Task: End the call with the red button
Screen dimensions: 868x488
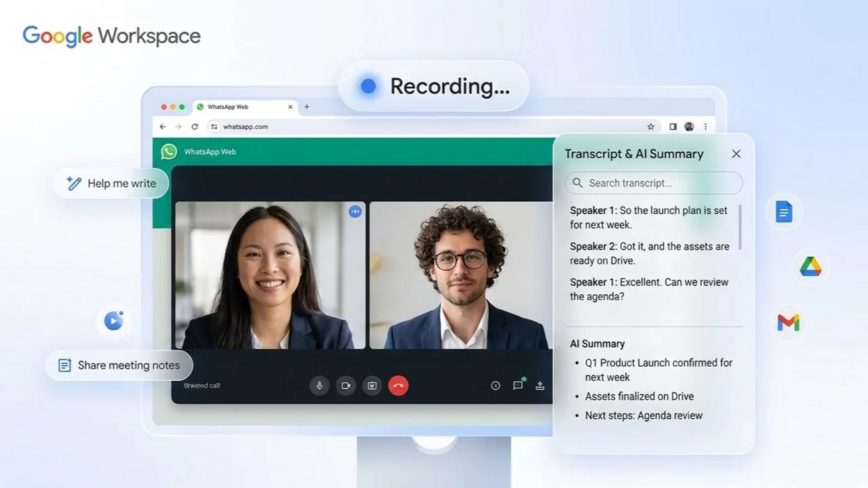Action: click(398, 386)
